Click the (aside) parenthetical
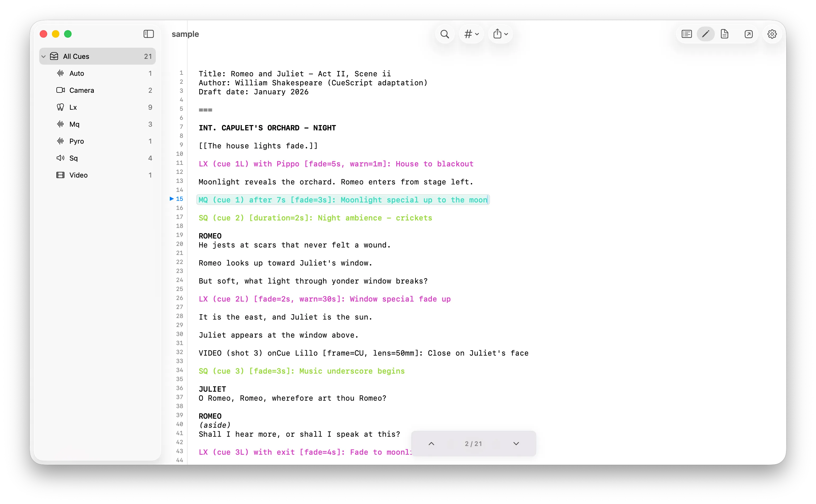 pyautogui.click(x=215, y=425)
